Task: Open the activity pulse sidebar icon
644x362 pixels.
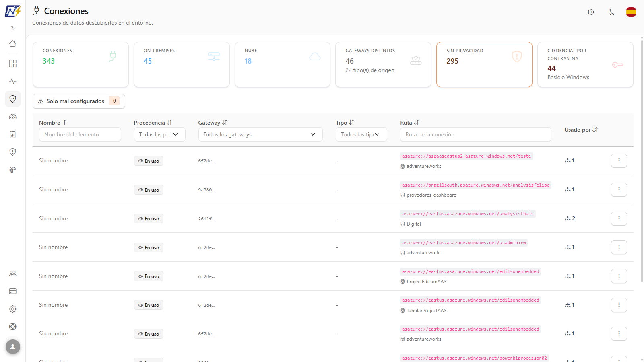Action: point(13,81)
